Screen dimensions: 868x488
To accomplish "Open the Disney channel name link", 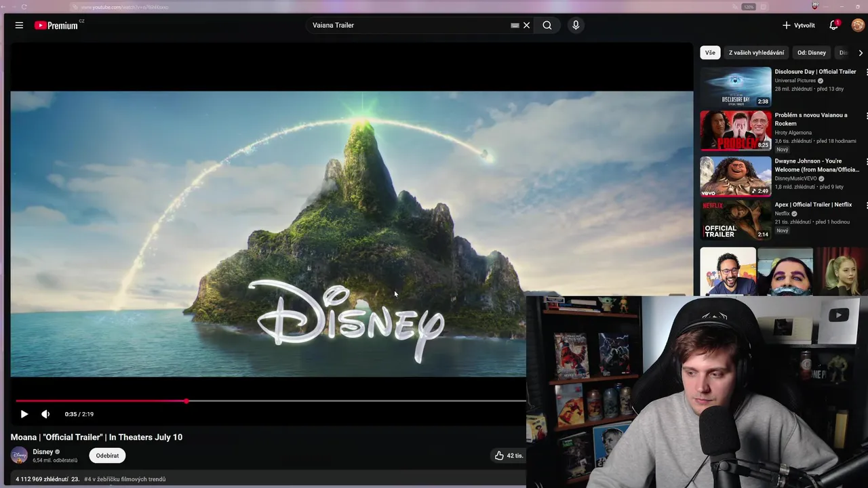I will pos(43,451).
